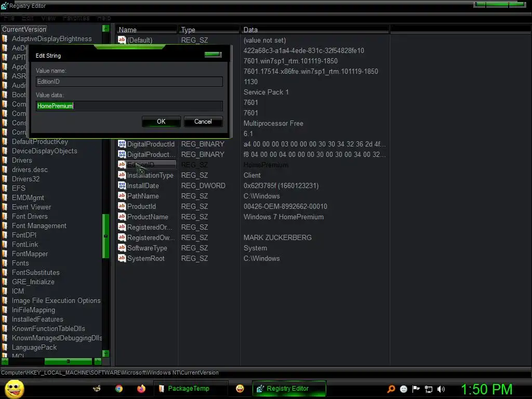This screenshot has width=532, height=399.
Task: Click the taskbar clock showing 1:50 PM
Action: pyautogui.click(x=486, y=389)
